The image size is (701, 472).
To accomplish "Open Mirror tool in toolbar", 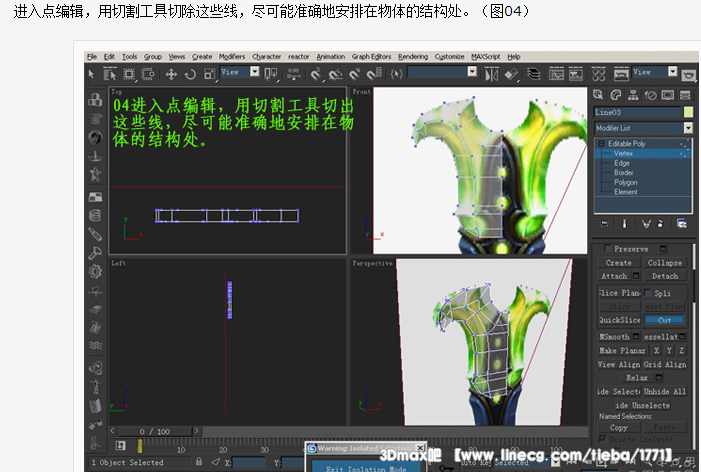I will coord(491,74).
